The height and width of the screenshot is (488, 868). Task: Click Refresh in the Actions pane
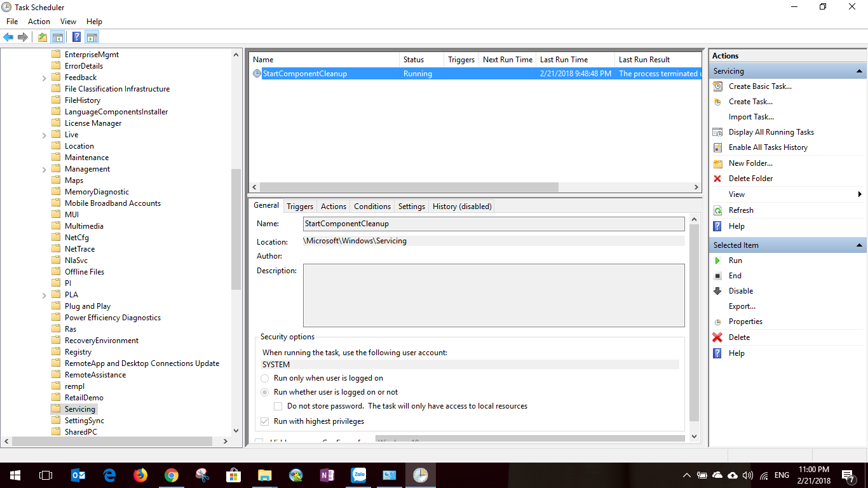tap(738, 210)
